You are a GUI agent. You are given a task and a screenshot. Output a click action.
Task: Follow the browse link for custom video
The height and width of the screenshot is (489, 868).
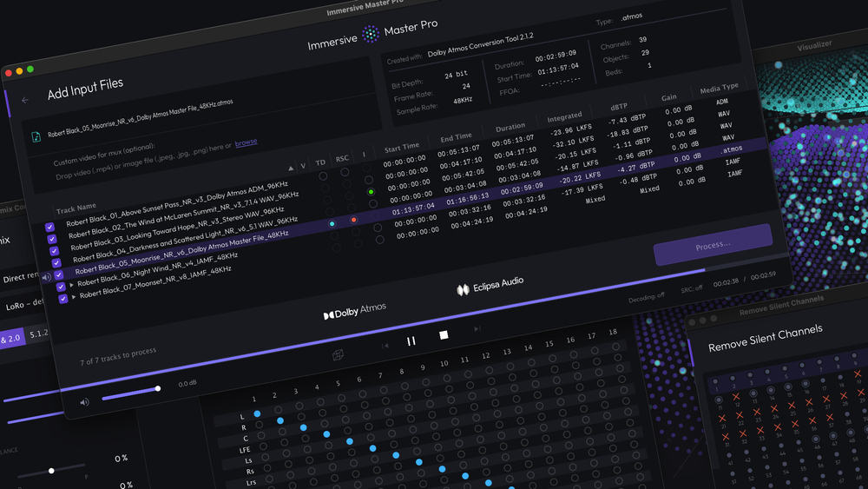tap(246, 142)
